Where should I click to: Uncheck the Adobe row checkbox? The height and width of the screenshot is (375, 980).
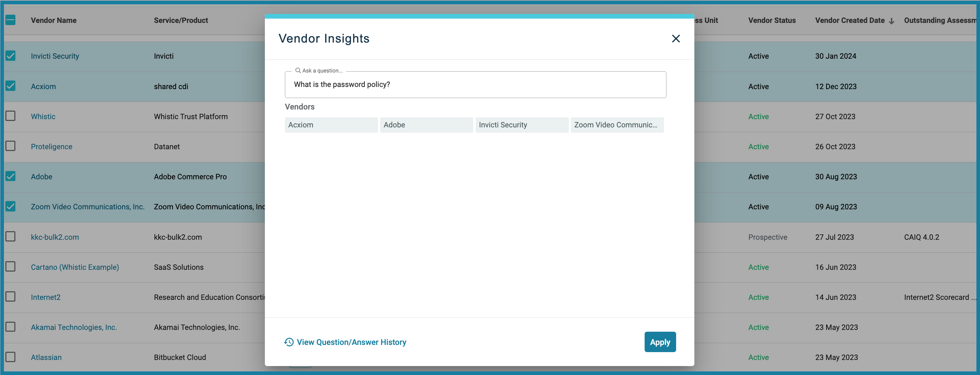coord(11,176)
